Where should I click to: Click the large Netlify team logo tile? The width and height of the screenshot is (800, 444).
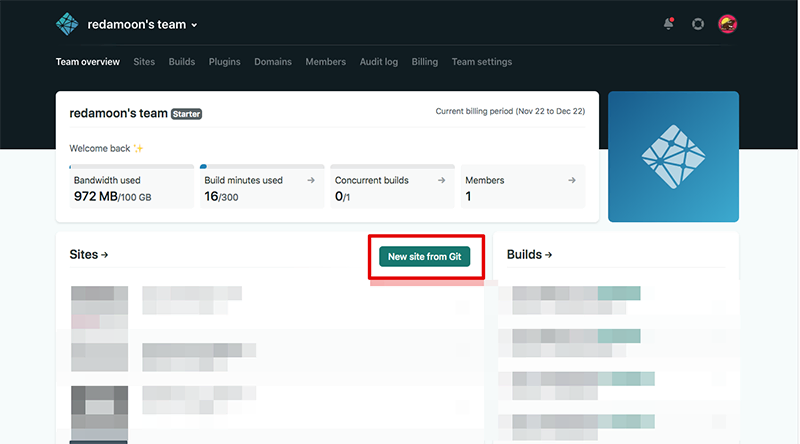tap(673, 157)
